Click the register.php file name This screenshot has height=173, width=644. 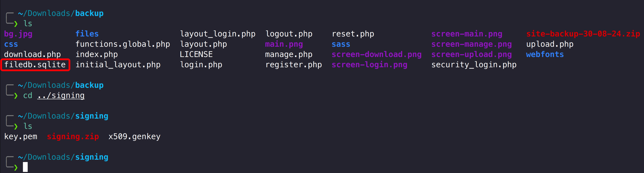(x=293, y=65)
